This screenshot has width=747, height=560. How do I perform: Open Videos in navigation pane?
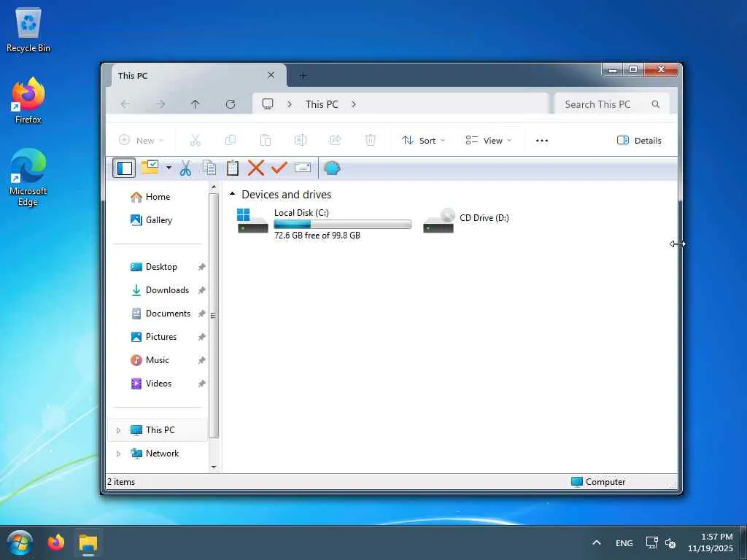coord(158,384)
